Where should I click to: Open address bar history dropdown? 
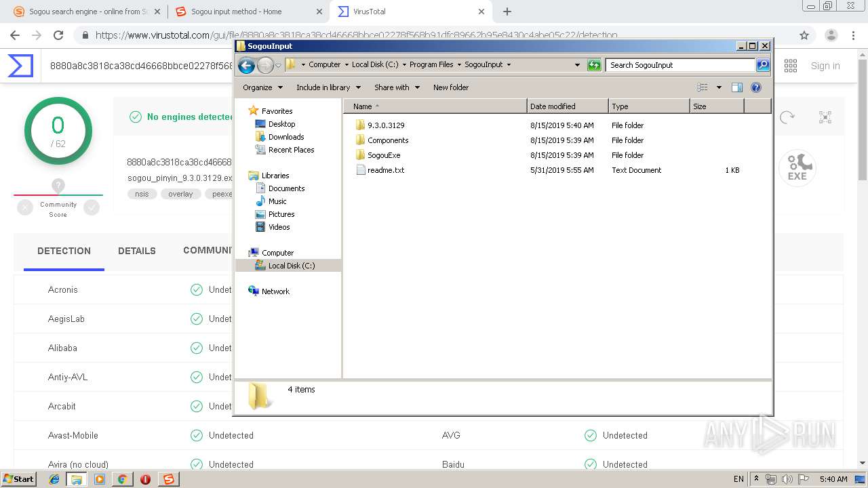click(577, 65)
